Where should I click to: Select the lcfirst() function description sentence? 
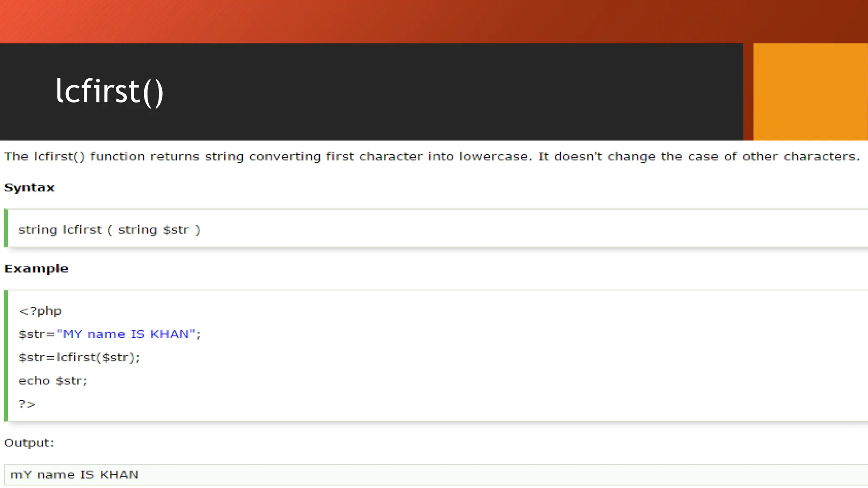tap(432, 157)
